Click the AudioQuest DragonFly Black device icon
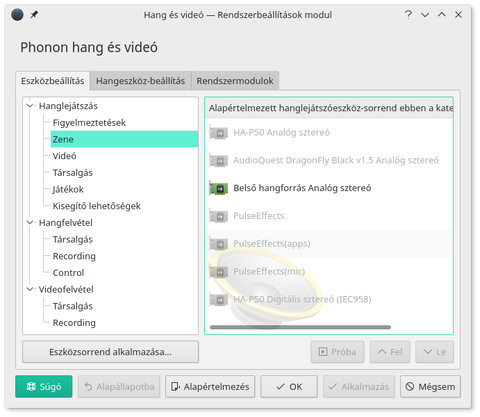 (x=219, y=161)
